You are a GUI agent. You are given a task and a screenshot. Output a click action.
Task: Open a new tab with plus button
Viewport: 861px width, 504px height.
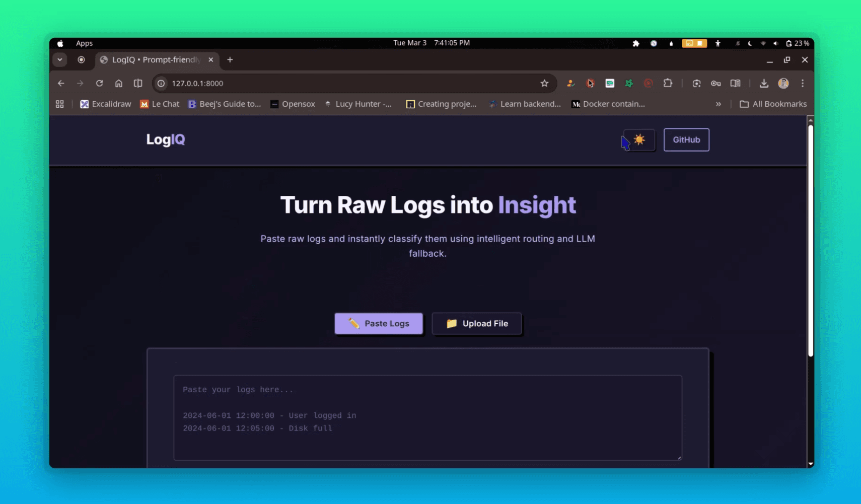[x=230, y=60]
